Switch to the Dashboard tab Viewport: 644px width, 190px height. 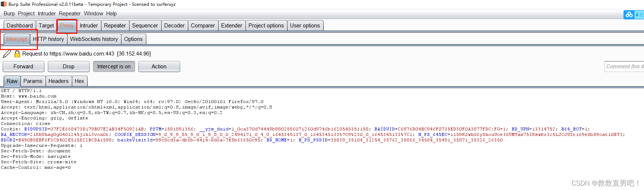[20, 26]
